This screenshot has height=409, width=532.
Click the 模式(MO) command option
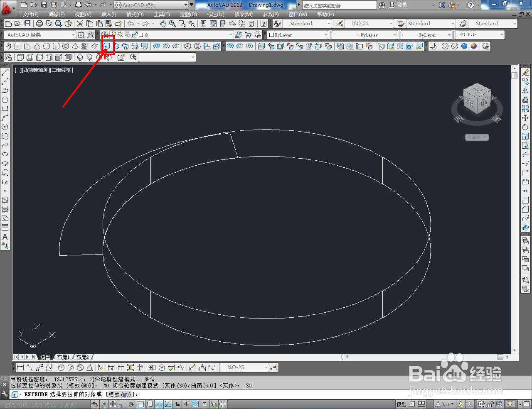click(x=120, y=394)
